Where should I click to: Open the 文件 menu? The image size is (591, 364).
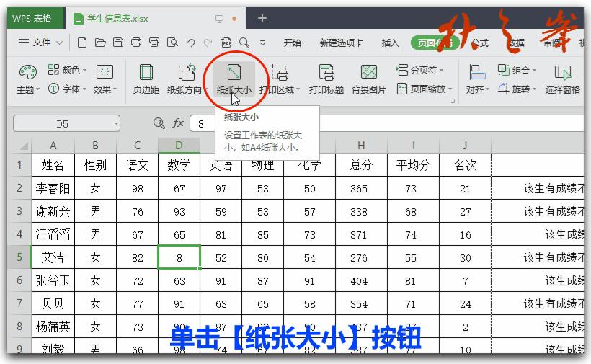(35, 43)
